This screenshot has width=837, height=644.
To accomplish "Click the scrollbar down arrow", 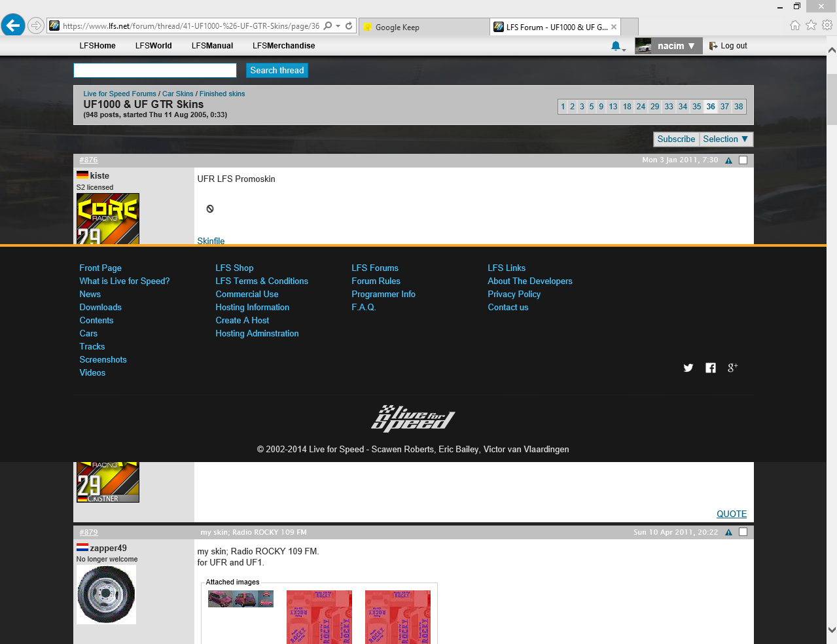I will pyautogui.click(x=832, y=630).
